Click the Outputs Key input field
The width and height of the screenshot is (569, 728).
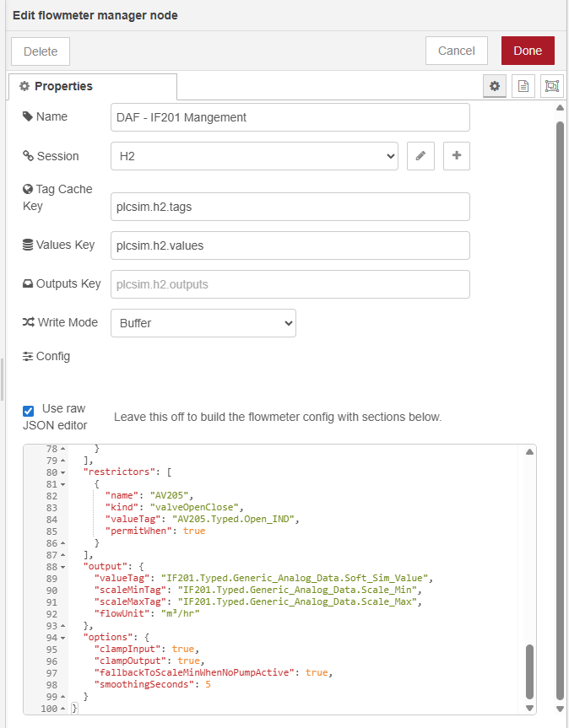[290, 284]
